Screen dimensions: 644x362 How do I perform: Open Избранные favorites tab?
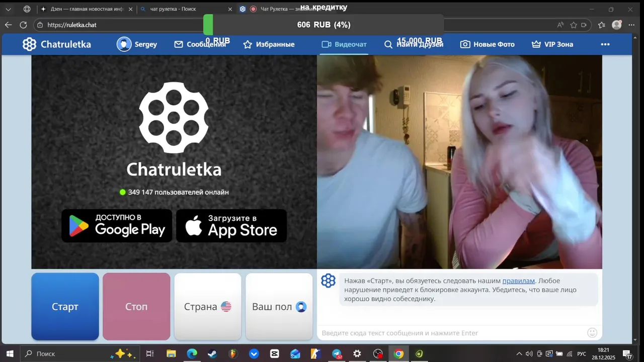click(269, 44)
